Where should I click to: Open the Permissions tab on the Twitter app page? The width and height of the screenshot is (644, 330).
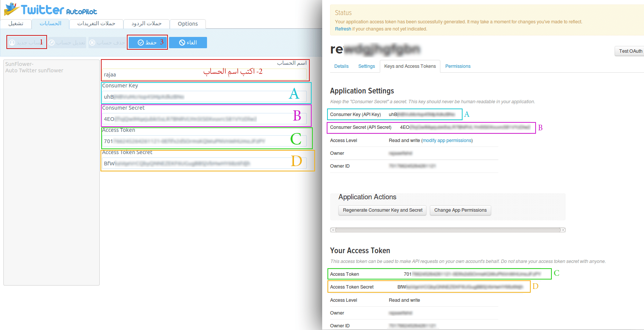click(x=458, y=66)
